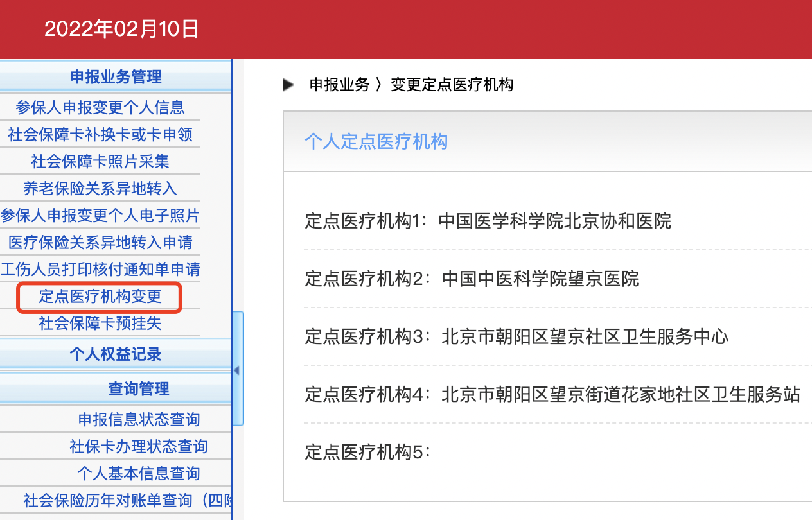Click 参保人申报变更个人电子照片
812x520 pixels.
[101, 216]
